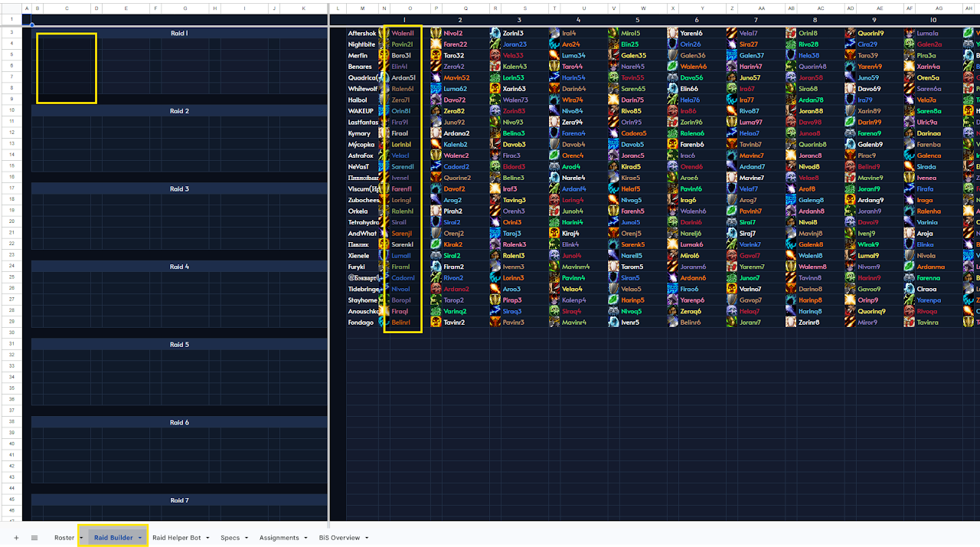Click the spec icon beside Lumala
The image size is (980, 547).
909,33
